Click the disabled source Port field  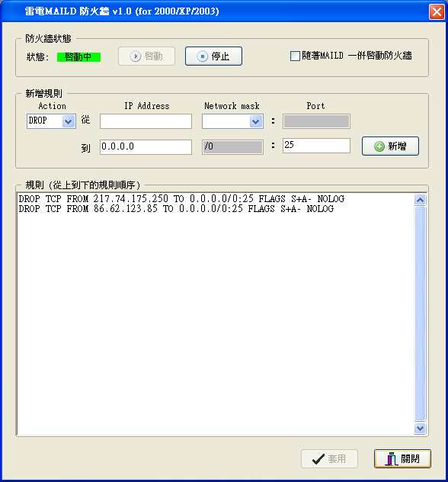[x=316, y=121]
